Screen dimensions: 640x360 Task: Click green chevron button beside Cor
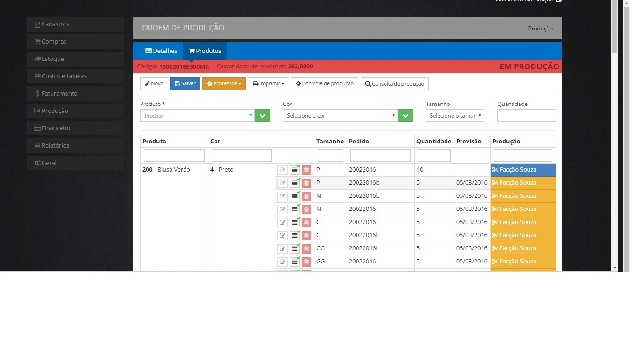405,116
